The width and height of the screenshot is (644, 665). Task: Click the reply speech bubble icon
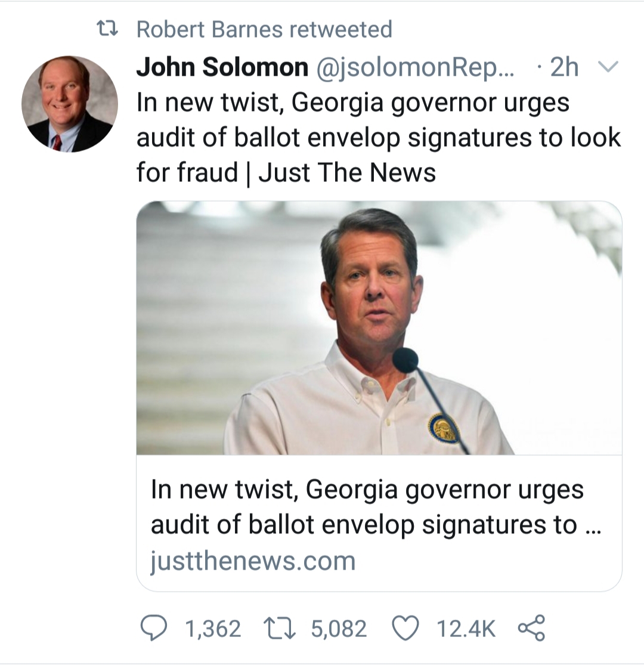click(154, 628)
